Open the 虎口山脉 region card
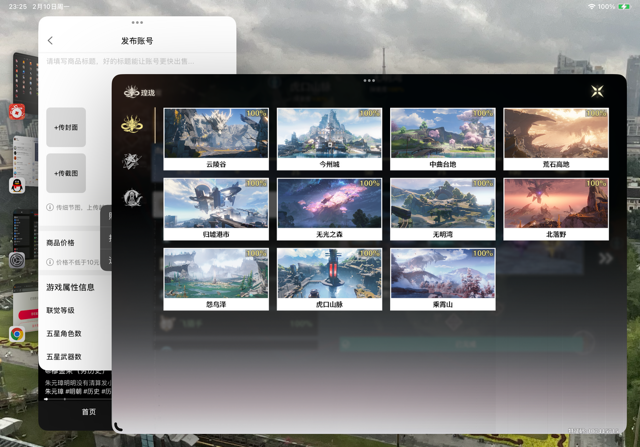 click(329, 279)
